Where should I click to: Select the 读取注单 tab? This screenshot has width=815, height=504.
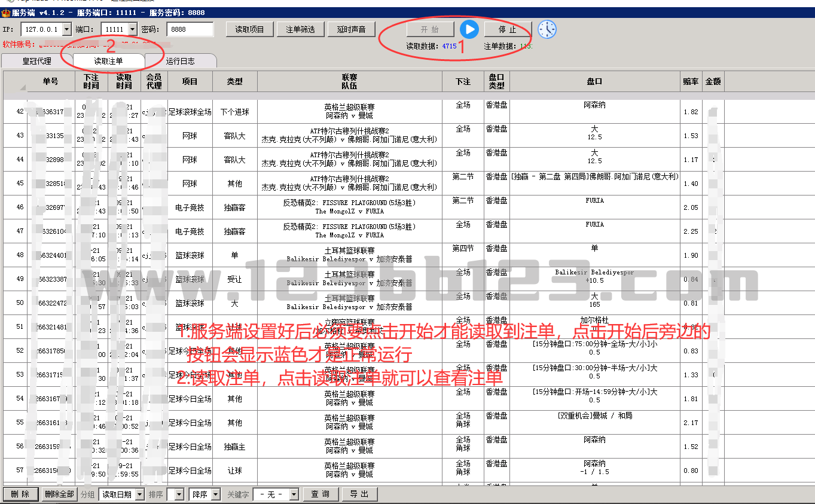(x=108, y=61)
